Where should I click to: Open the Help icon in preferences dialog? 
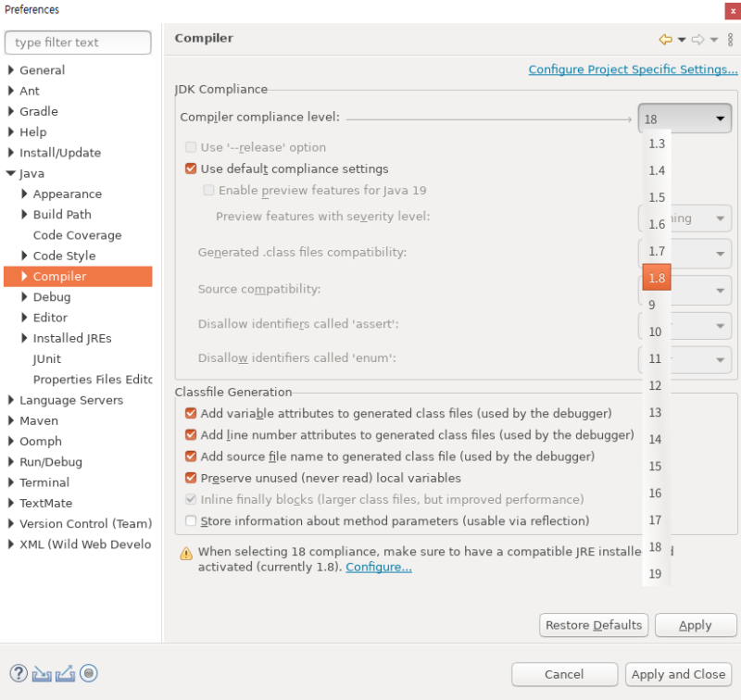17,673
